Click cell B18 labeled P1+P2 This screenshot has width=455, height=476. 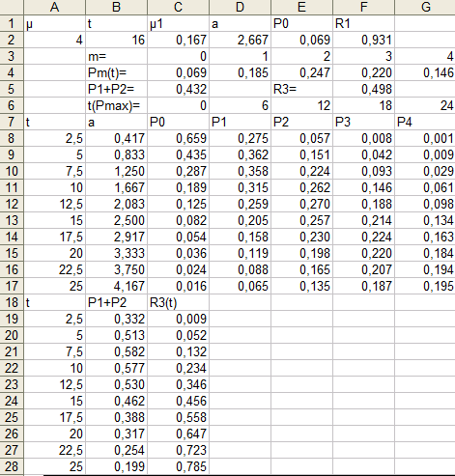tap(116, 302)
